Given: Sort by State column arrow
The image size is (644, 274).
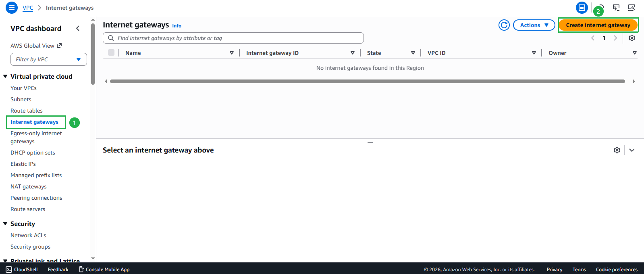Looking at the screenshot, I should point(413,53).
